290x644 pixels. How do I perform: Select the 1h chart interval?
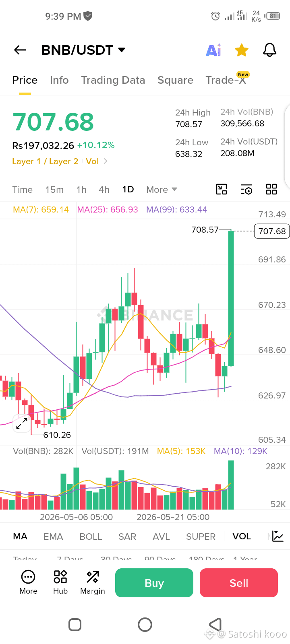click(x=81, y=190)
